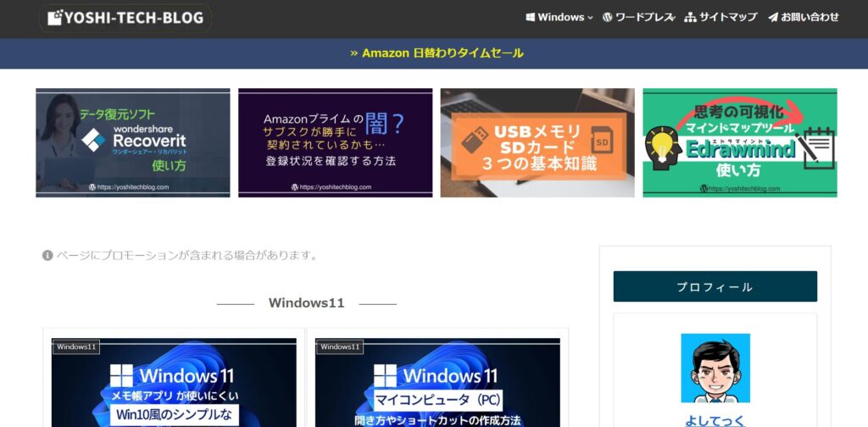The image size is (868, 427).
Task: Click Windows11 category label on マイコンピュータ card
Action: click(340, 347)
